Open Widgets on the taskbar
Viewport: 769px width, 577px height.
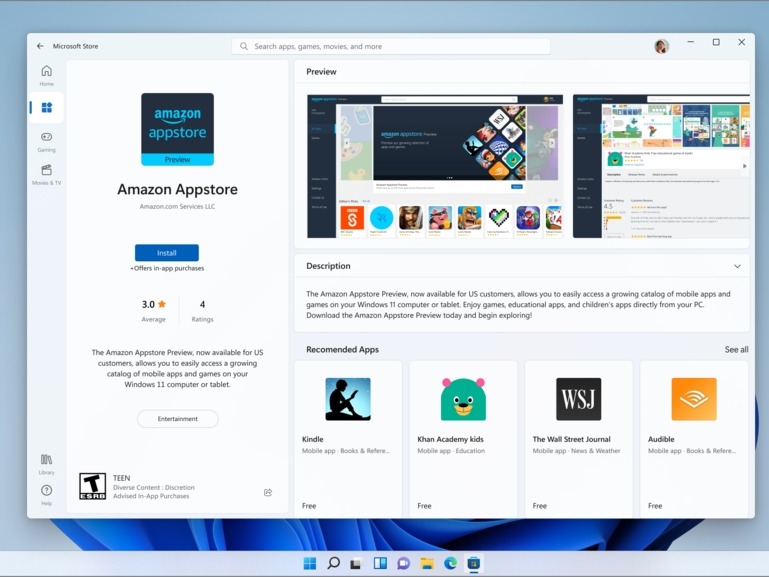[x=380, y=563]
